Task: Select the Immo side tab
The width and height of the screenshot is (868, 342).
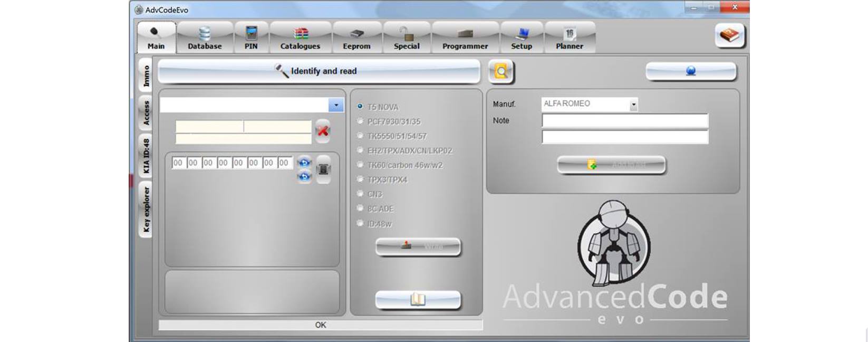Action: coord(146,76)
